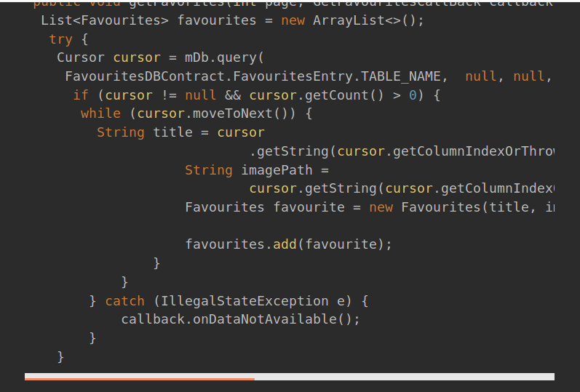Click FavouritesEntry in the query arguments

pyautogui.click(x=293, y=76)
